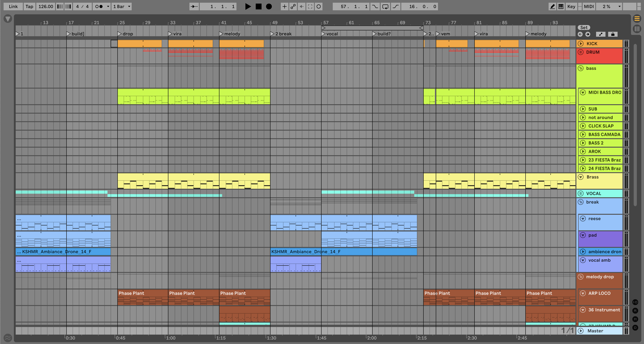Click the Tap tempo button
The height and width of the screenshot is (344, 644).
click(29, 6)
